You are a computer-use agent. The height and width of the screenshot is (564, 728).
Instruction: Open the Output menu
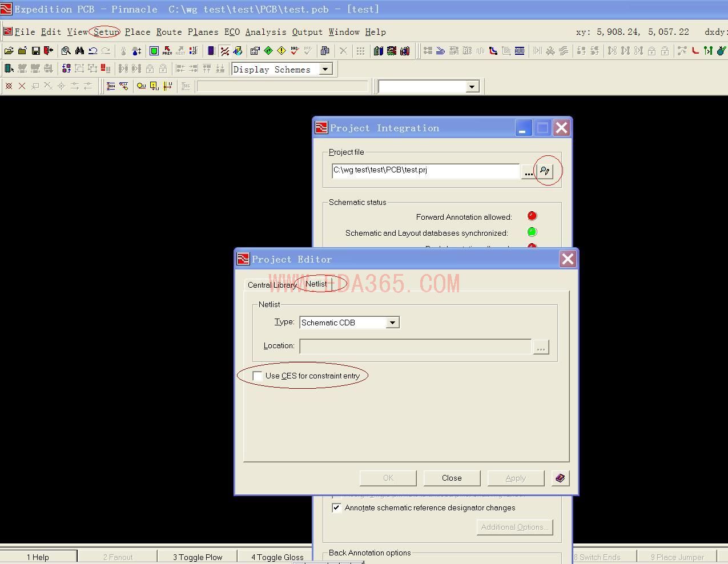coord(307,32)
